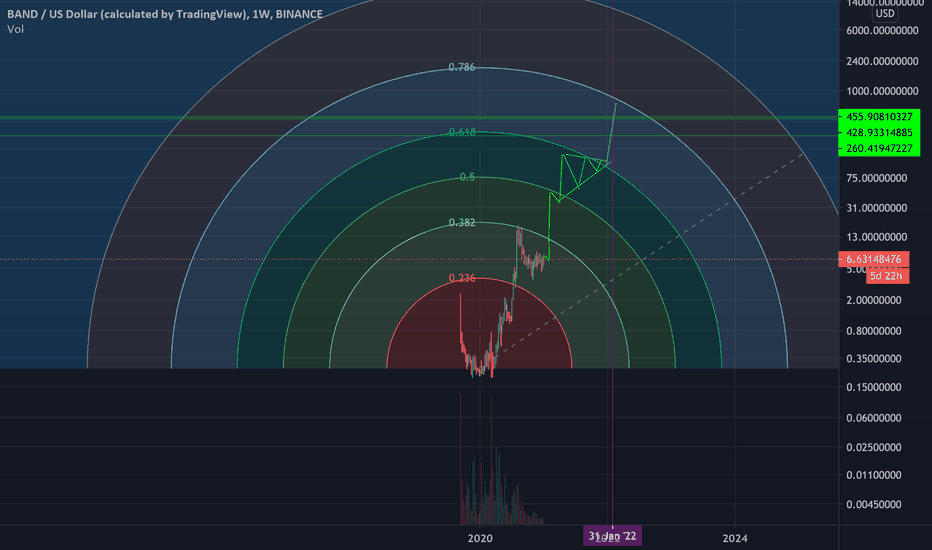Click the 2024 label on time axis

coord(735,539)
